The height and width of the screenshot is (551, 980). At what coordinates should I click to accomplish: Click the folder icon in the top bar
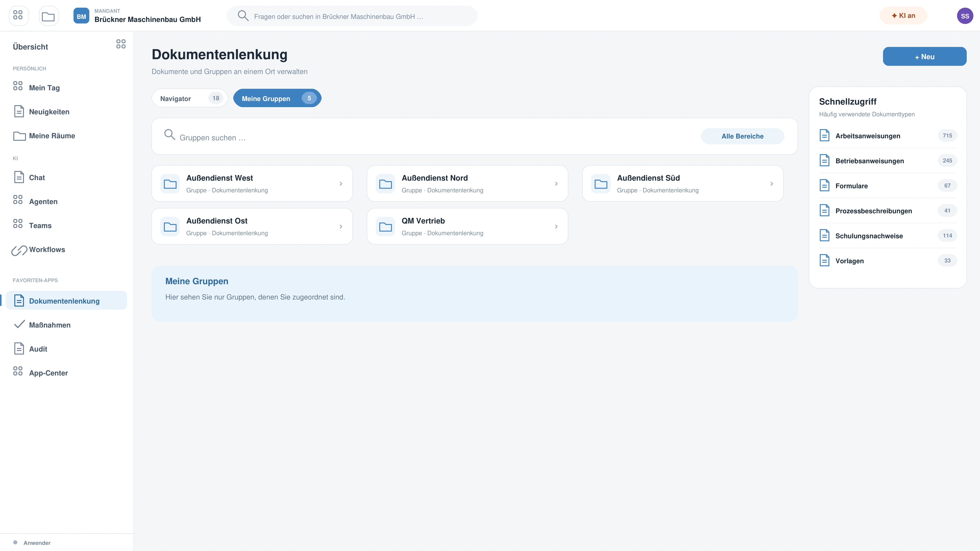point(49,16)
